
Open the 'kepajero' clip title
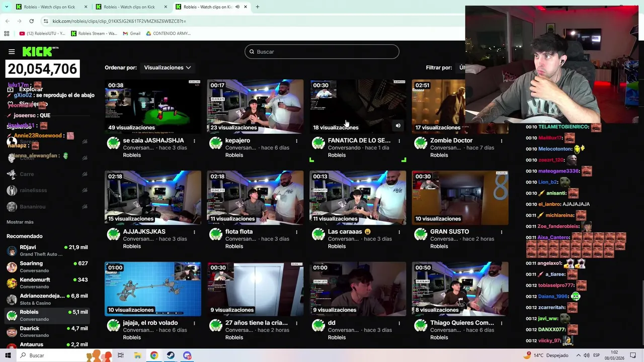pyautogui.click(x=237, y=141)
